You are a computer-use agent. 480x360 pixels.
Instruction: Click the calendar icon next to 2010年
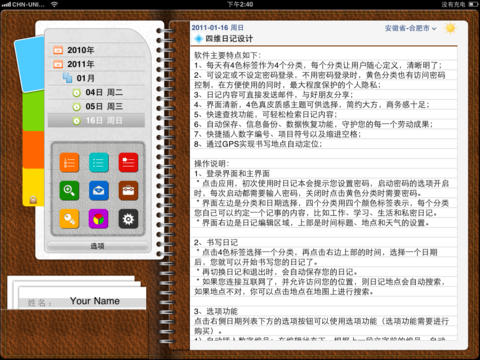58,50
